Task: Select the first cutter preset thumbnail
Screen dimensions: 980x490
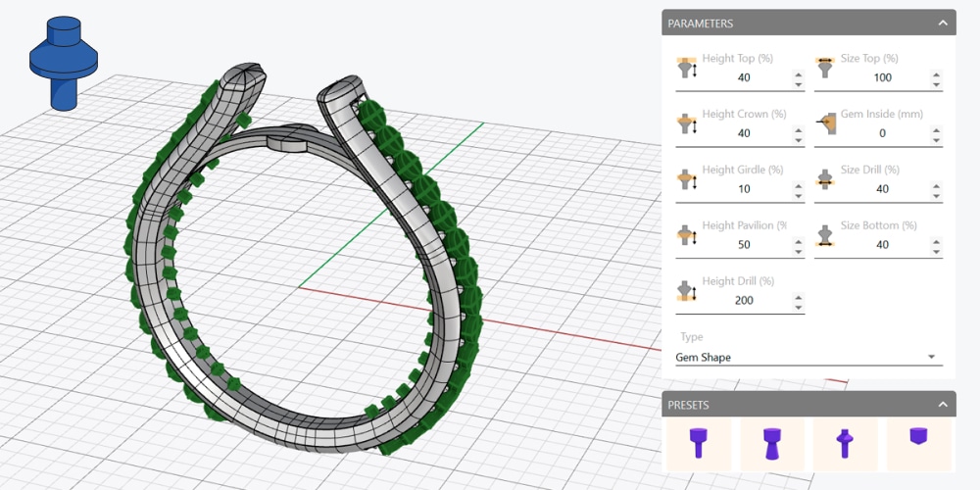Action: [698, 444]
